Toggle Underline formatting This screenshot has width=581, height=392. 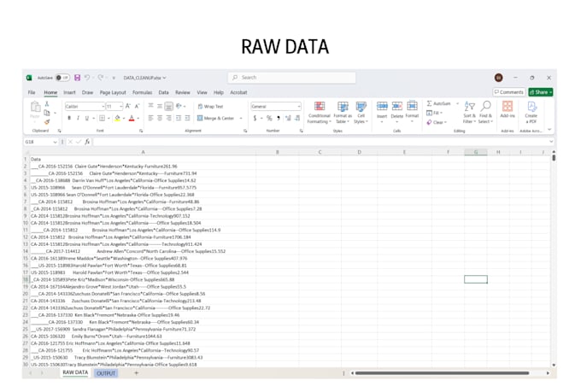point(87,118)
